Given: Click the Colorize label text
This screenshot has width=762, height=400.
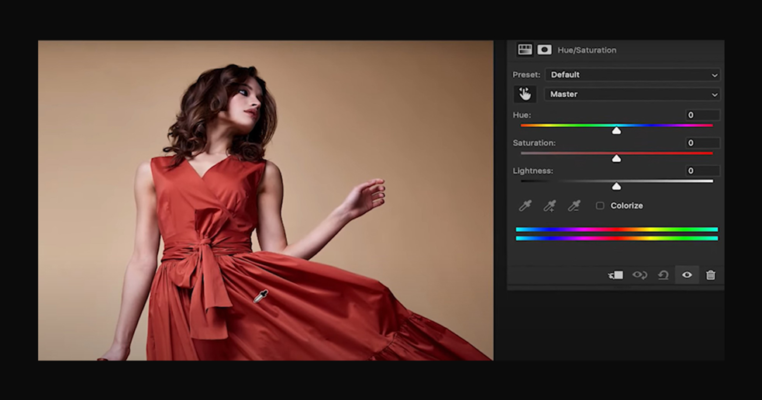Looking at the screenshot, I should 626,206.
